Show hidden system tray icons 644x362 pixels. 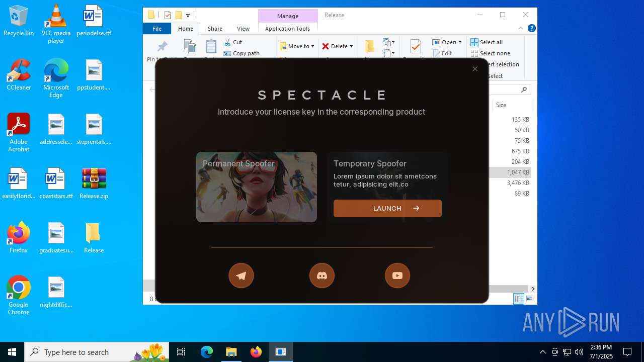(542, 352)
